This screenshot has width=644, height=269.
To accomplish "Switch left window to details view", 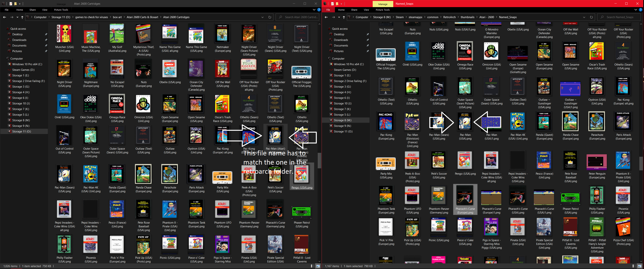I will [312, 266].
